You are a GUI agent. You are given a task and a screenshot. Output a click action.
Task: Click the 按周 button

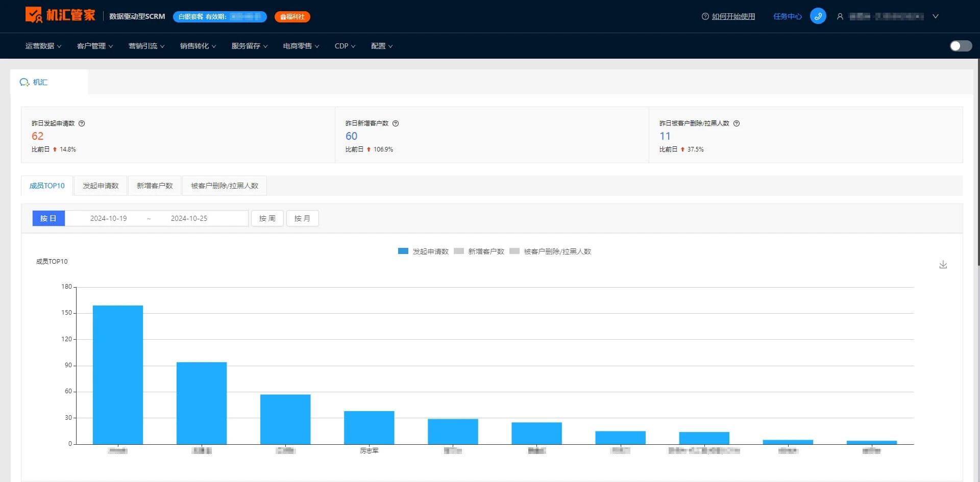[267, 218]
